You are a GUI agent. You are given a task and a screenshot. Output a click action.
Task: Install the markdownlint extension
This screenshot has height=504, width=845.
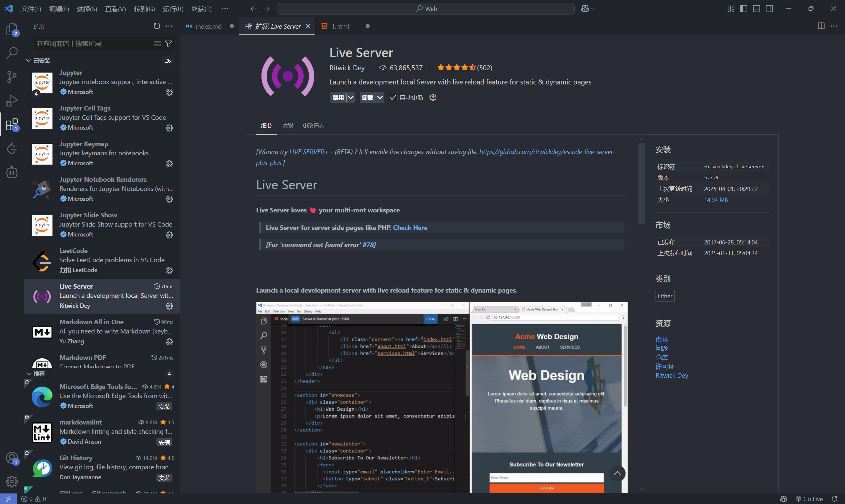coord(164,442)
